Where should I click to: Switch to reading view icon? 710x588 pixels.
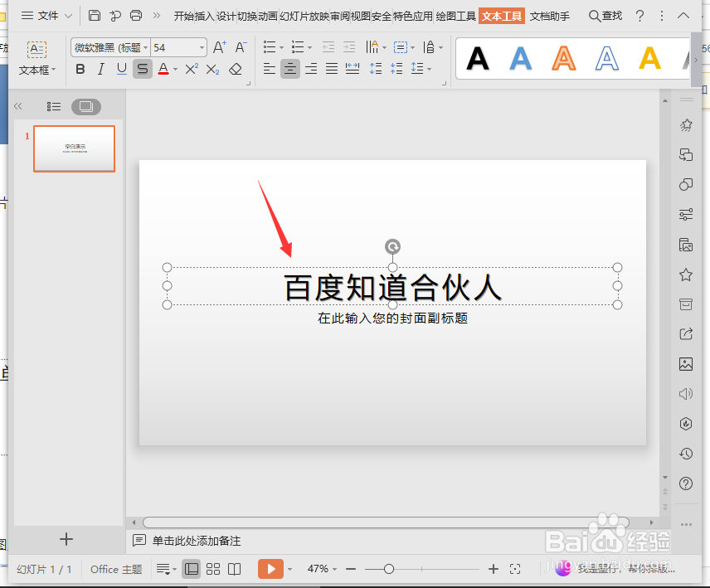pos(234,569)
